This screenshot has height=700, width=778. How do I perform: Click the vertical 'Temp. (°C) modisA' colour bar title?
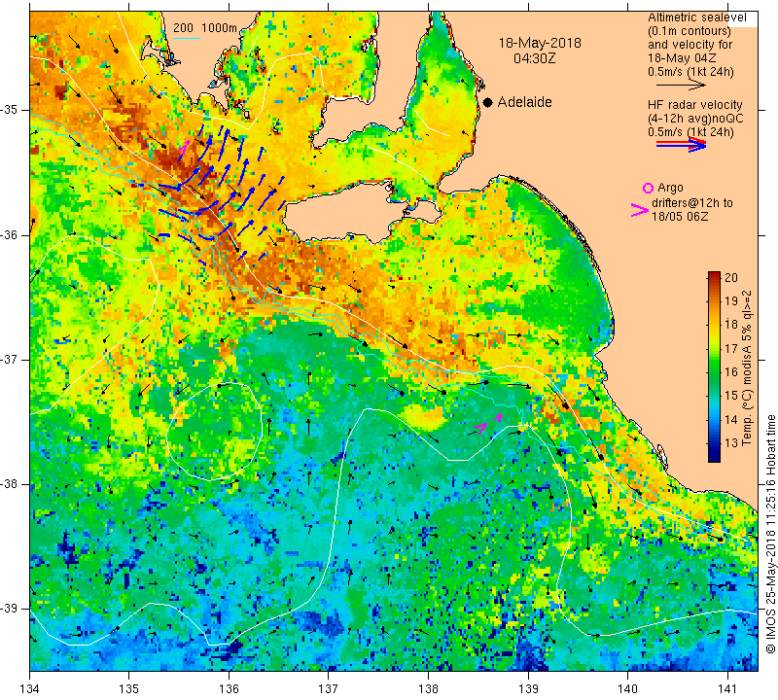[x=747, y=368]
